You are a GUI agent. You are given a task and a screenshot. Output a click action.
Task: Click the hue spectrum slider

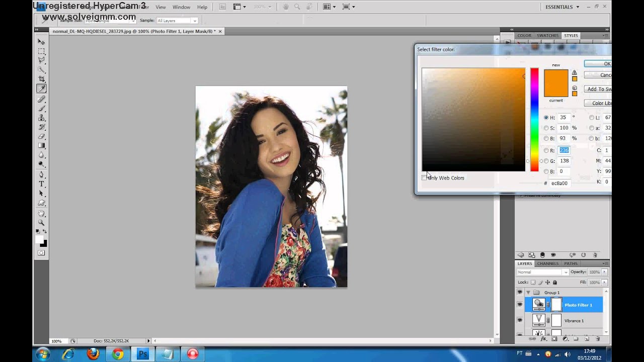pyautogui.click(x=534, y=120)
